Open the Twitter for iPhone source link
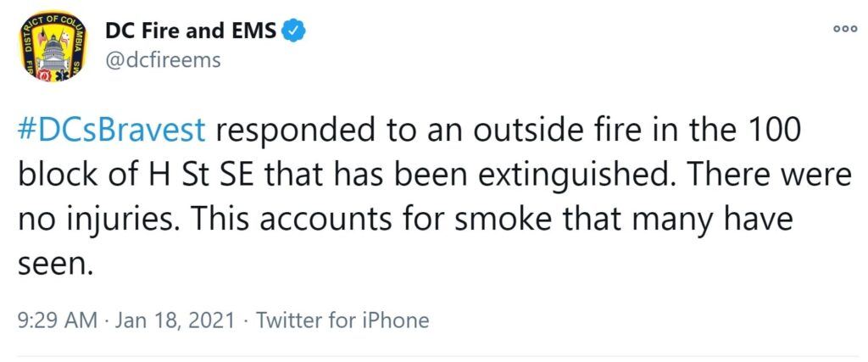This screenshot has width=868, height=362. pyautogui.click(x=342, y=321)
